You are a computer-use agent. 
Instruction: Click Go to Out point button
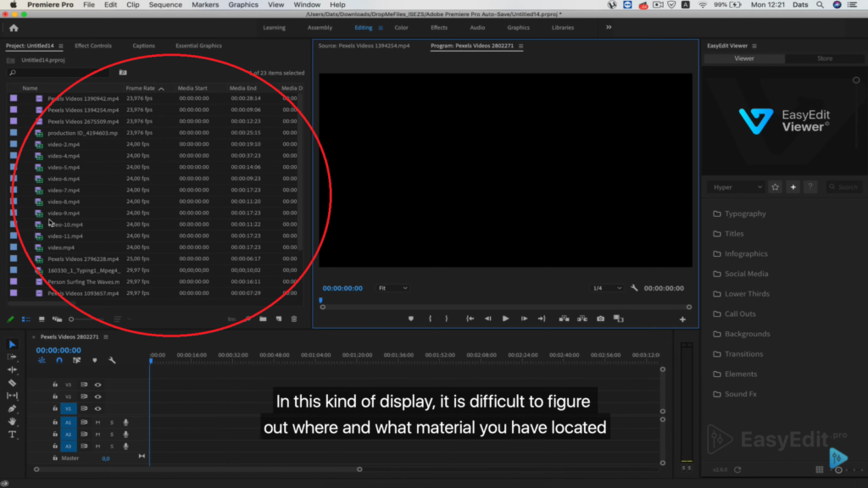tap(542, 319)
